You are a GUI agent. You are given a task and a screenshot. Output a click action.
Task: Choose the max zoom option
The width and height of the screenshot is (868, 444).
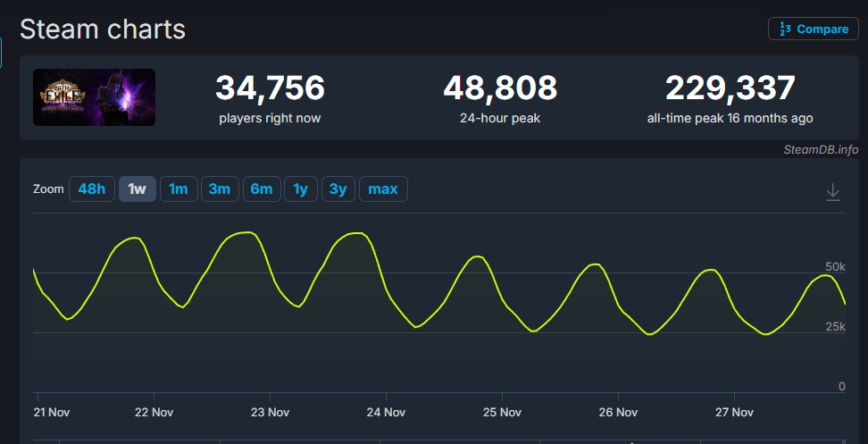[x=384, y=188]
